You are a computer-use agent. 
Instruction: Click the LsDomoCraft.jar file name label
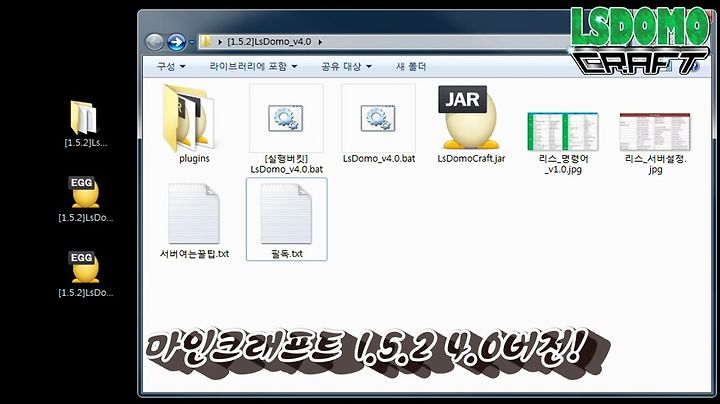pos(471,159)
